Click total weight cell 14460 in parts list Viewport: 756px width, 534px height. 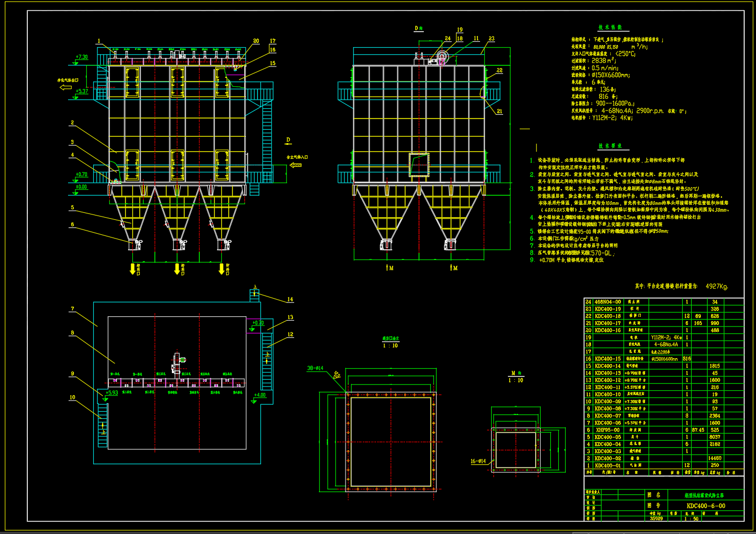(x=715, y=458)
